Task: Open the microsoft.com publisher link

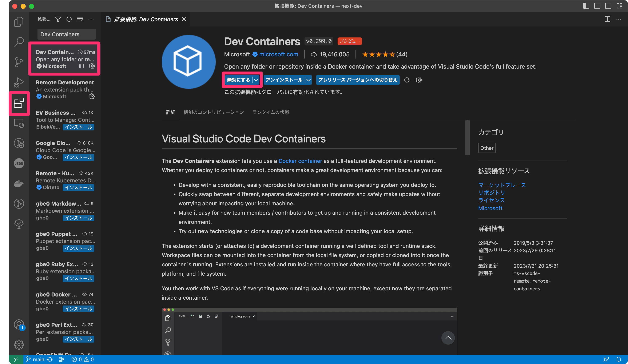Action: tap(278, 54)
